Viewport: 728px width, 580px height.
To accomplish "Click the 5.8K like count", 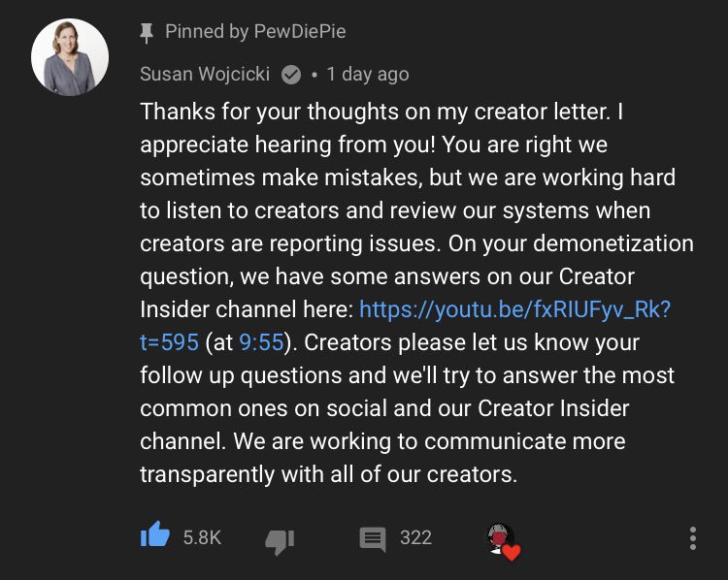I will pos(202,537).
